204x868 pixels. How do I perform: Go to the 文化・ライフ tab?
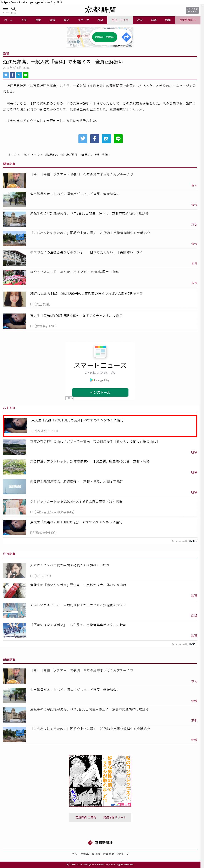[120, 20]
